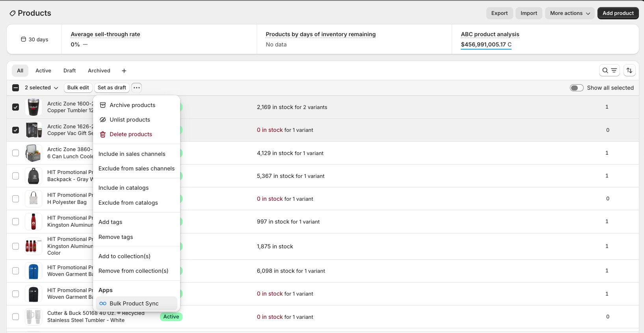Screen dimensions: 644x333
Task: Check the 997 in stock Kingston Aluminum row
Action: tap(15, 222)
